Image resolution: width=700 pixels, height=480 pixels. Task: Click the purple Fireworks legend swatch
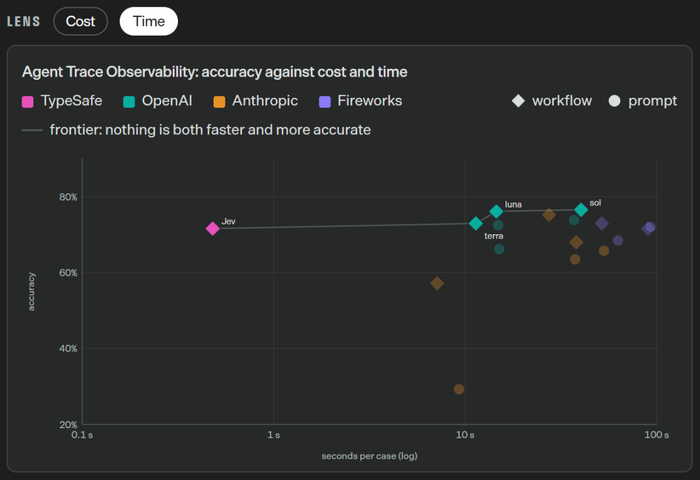point(325,102)
